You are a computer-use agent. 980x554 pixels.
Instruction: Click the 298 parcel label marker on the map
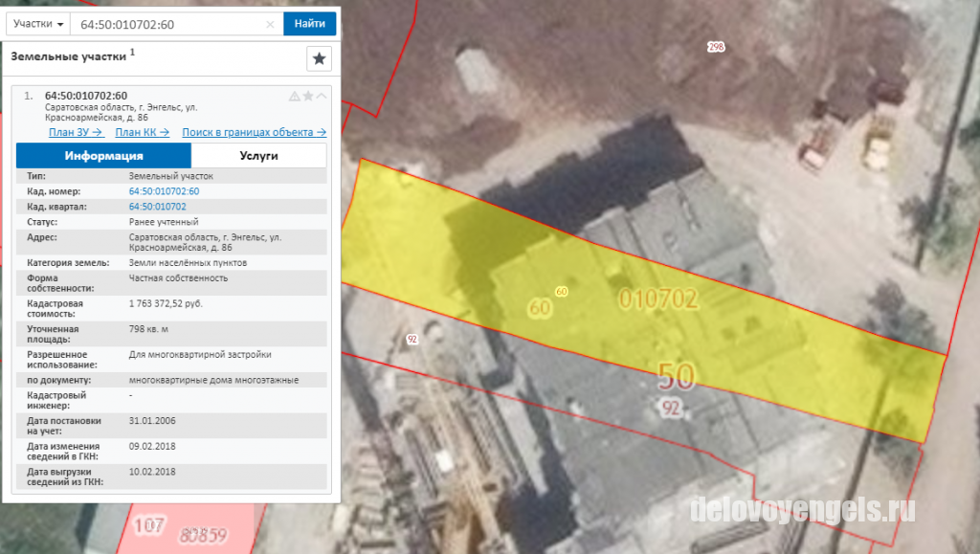pos(716,47)
